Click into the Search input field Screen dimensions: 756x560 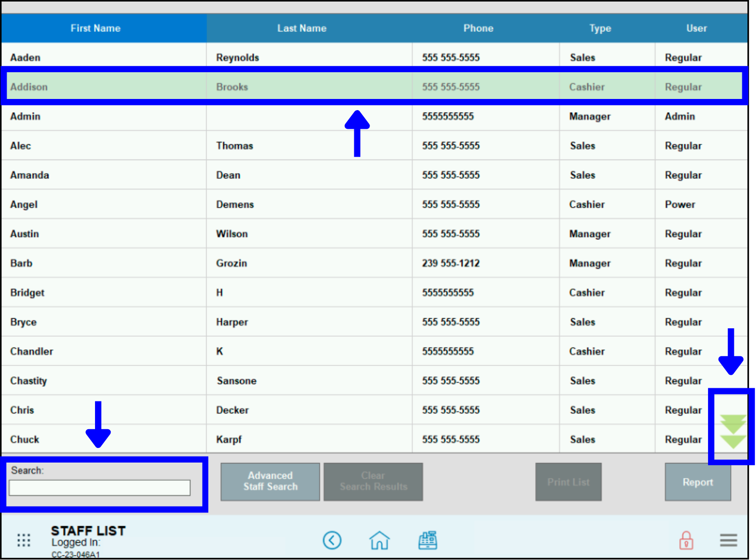point(100,488)
